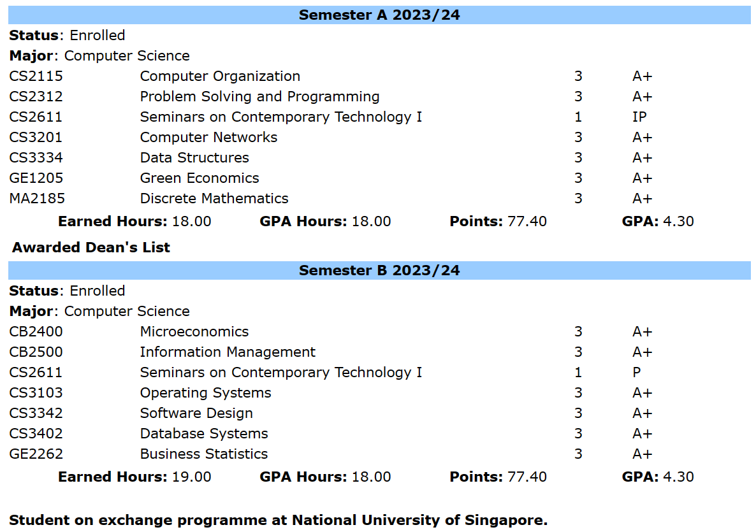Click the Business Statistics course title
Screen dimensions: 756x532
pos(204,454)
